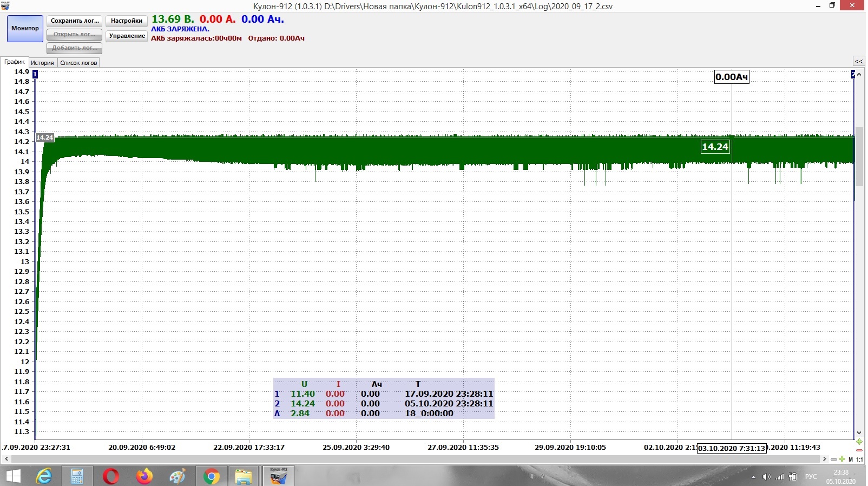
Task: Switch to the История tab
Action: coord(42,63)
